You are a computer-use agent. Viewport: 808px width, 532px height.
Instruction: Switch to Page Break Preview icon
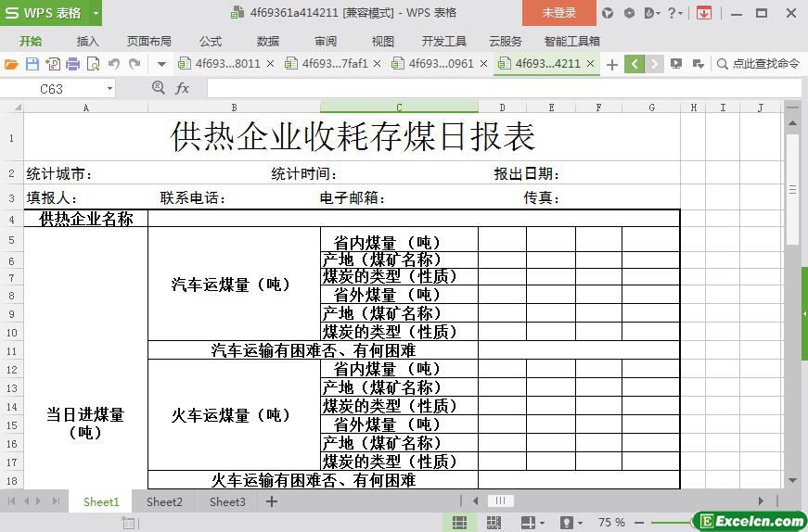(494, 522)
